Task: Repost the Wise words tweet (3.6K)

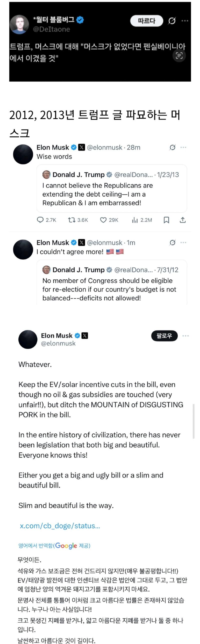Action: coord(78,220)
